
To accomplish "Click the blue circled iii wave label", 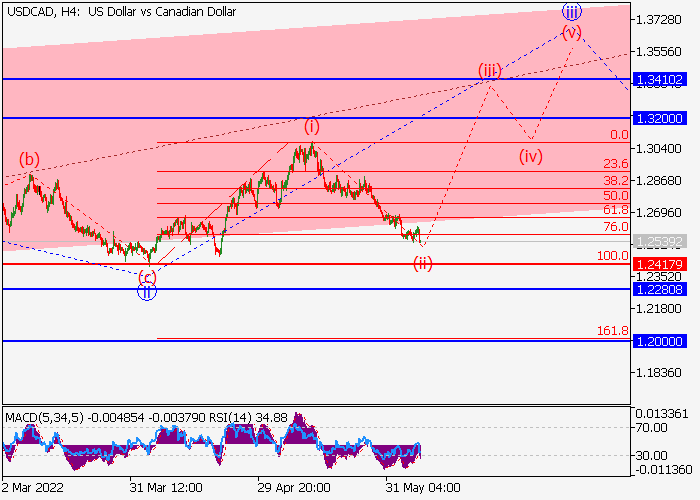I will (x=571, y=12).
